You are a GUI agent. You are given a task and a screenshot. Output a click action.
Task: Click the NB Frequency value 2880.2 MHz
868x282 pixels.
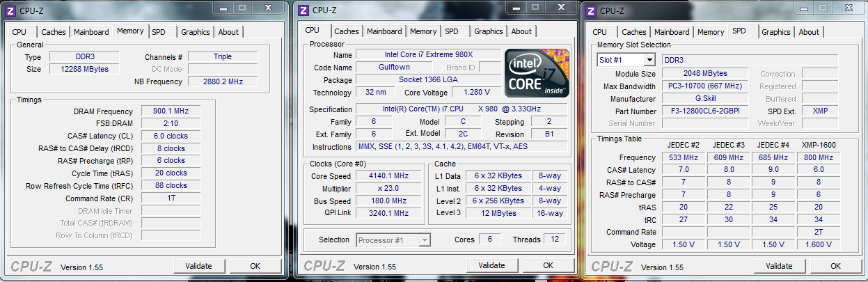(223, 81)
